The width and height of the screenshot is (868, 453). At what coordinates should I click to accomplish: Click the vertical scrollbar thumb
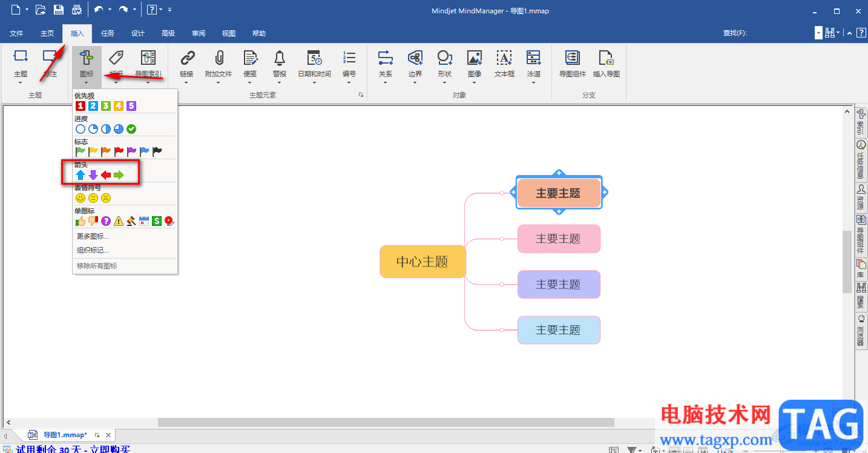click(847, 262)
